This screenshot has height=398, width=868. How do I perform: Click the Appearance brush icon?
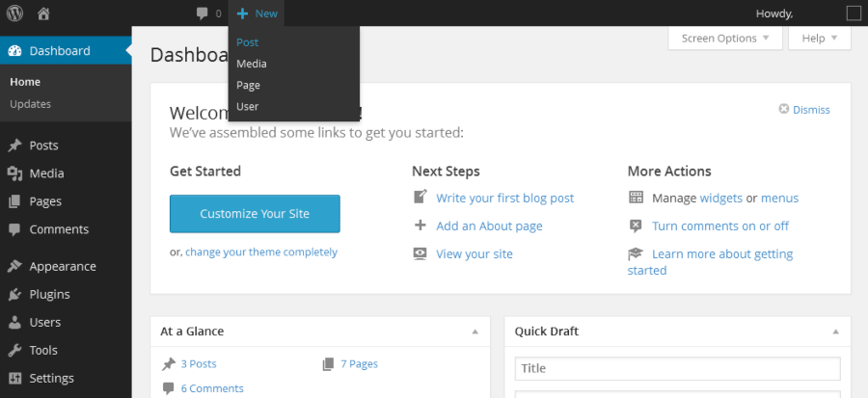(x=14, y=266)
